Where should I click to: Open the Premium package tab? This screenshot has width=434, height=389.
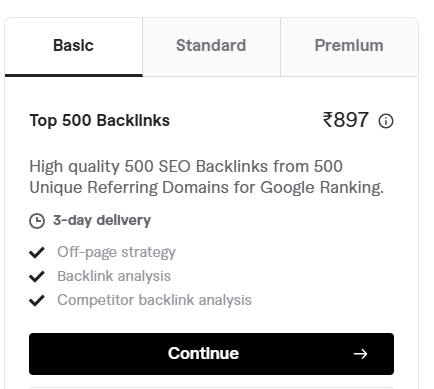click(349, 47)
